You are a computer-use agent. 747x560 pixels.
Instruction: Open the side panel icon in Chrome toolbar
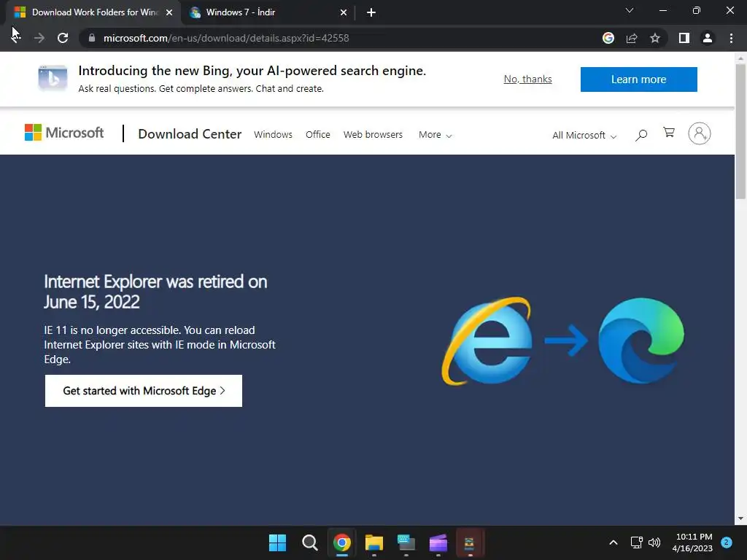point(684,38)
